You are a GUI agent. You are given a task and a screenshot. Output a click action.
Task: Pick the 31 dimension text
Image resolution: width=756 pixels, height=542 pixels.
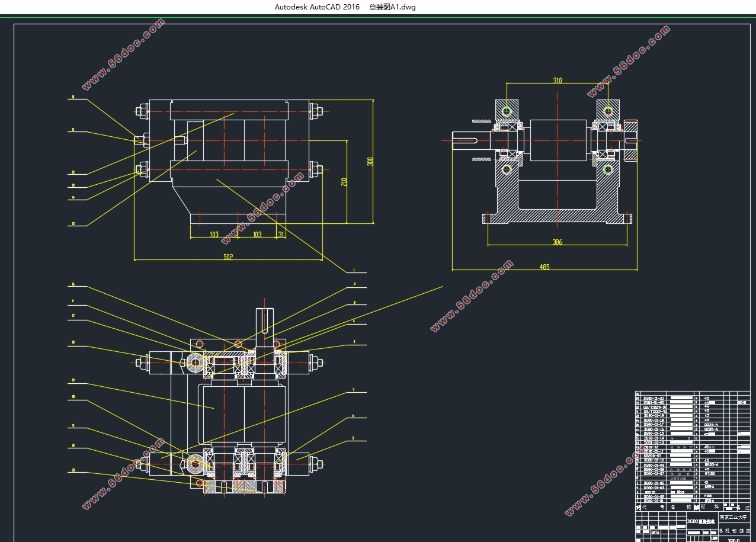(281, 235)
